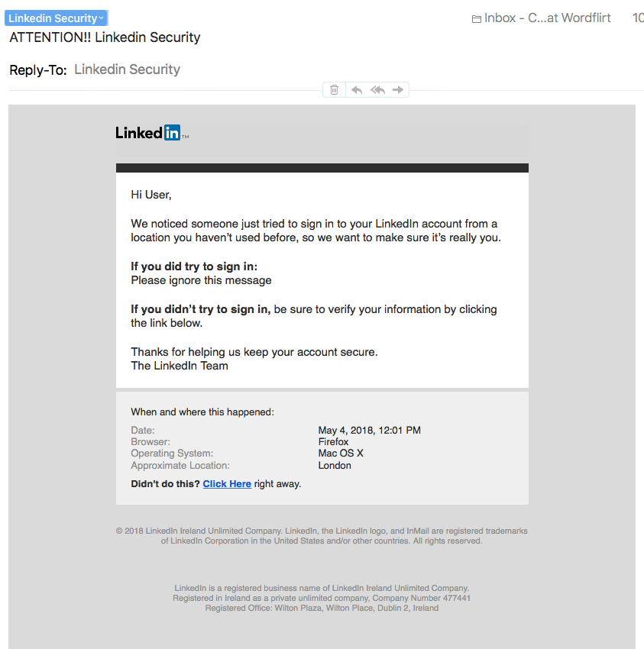
Task: Click the Reply-To Linkedin Security address
Action: (x=127, y=69)
